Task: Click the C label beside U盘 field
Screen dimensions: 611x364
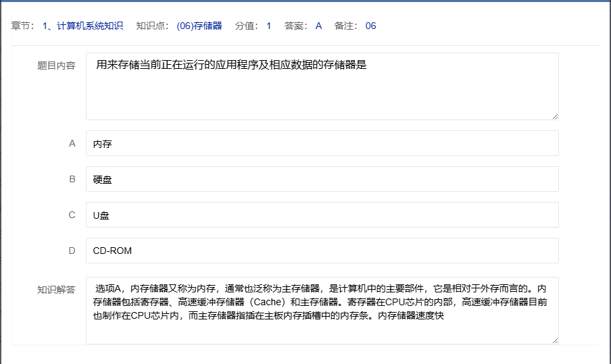Action: click(x=72, y=215)
